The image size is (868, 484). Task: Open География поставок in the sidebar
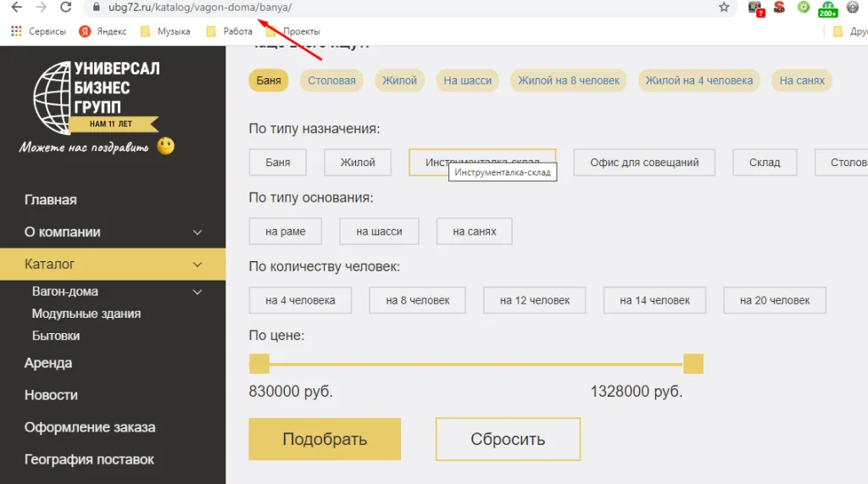tap(89, 459)
